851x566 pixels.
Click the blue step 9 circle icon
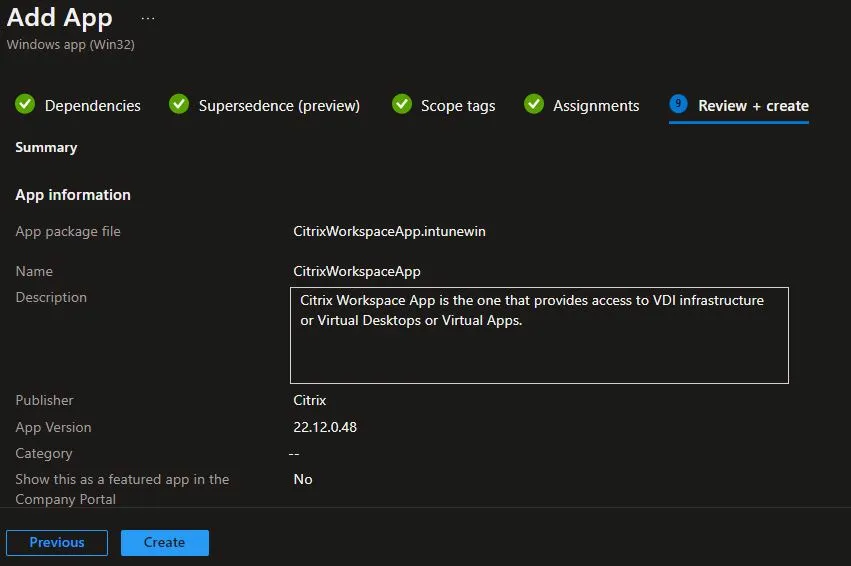click(678, 103)
